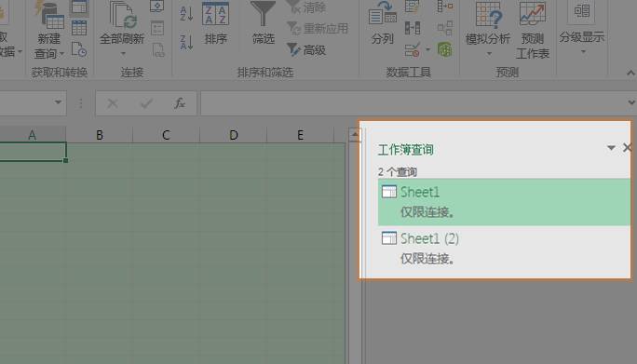The height and width of the screenshot is (364, 637).
Task: Open the 工作簿查询 pane options arrow
Action: pos(611,148)
